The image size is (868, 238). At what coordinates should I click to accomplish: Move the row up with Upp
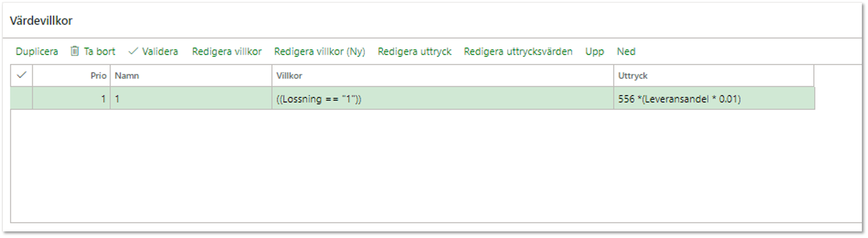coord(595,51)
